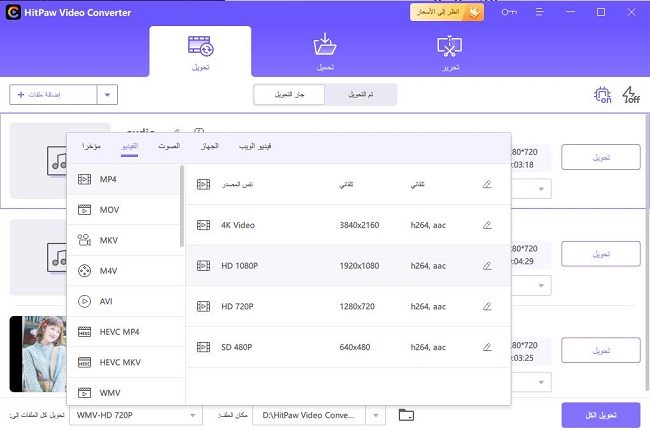Select the 4K Video preset
Image resolution: width=650 pixels, height=431 pixels.
(348, 225)
